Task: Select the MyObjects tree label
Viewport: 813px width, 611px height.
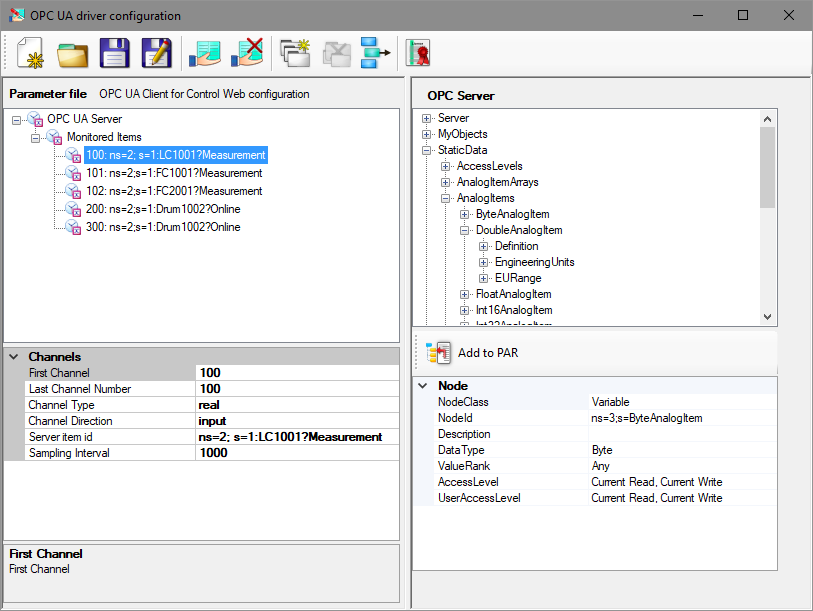Action: (462, 134)
